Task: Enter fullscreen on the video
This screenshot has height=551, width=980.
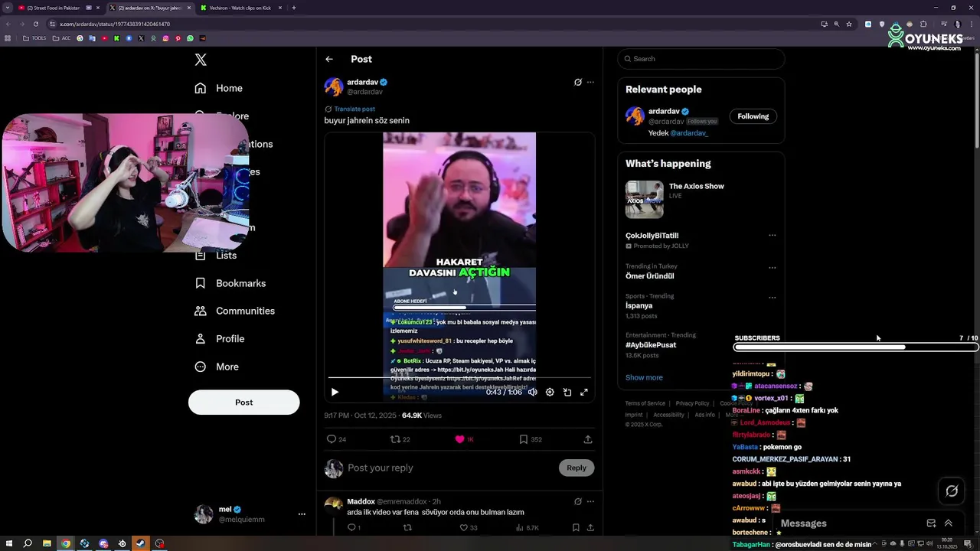Action: 584,392
